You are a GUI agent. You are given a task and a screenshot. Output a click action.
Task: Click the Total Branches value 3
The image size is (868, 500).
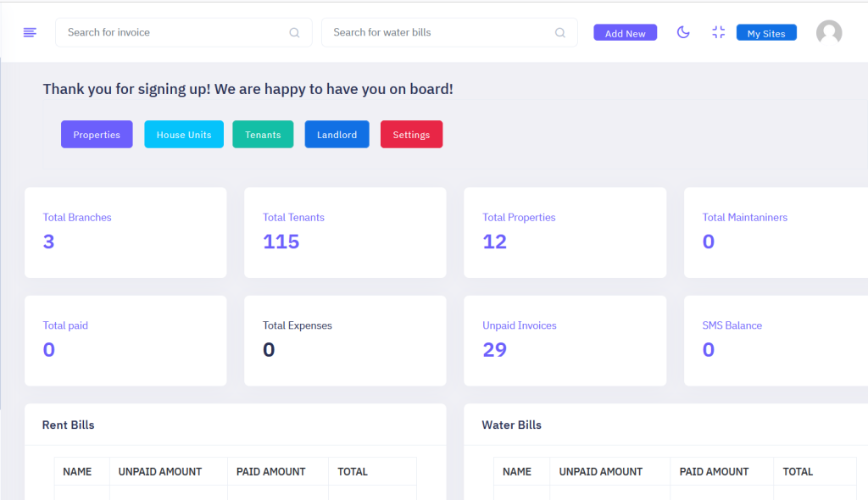click(48, 242)
